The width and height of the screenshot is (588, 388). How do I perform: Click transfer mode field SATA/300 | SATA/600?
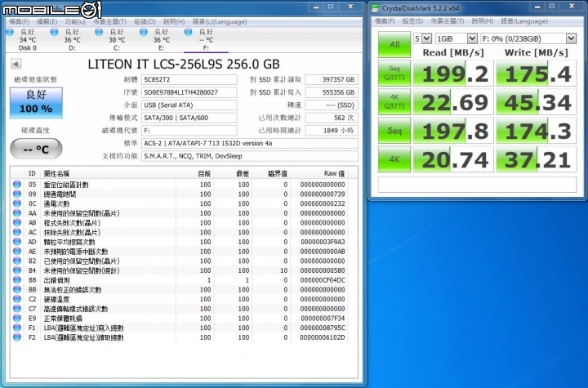pos(189,118)
